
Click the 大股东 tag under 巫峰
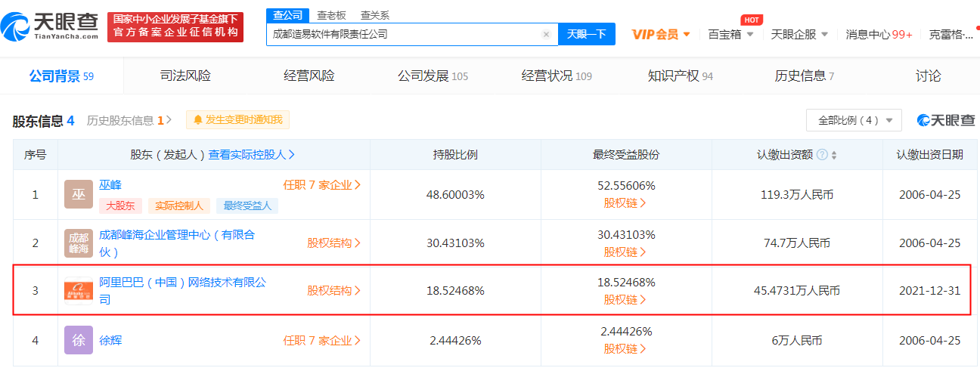121,205
